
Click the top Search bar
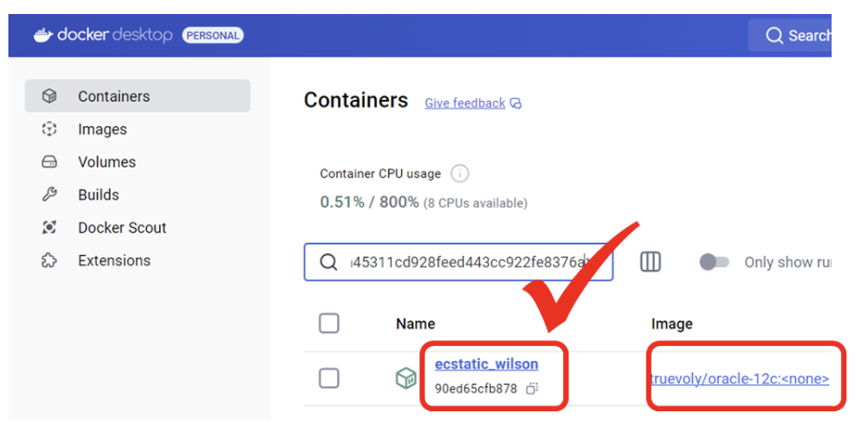tap(795, 36)
